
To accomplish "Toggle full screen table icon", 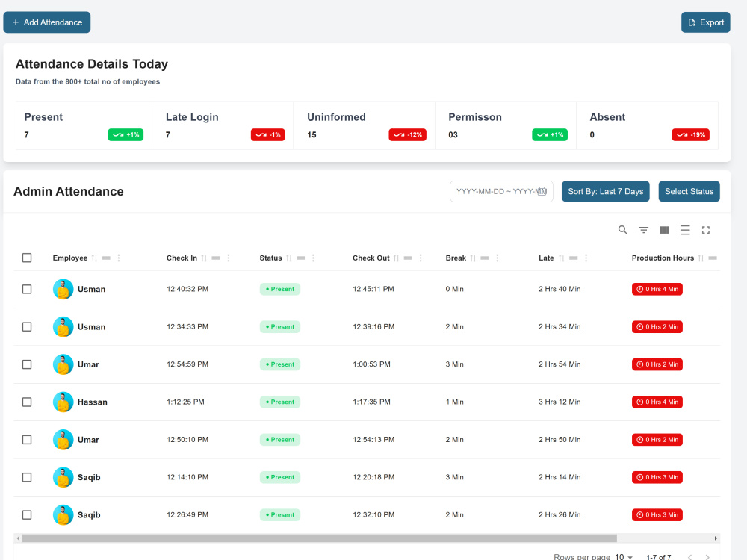I will (706, 230).
